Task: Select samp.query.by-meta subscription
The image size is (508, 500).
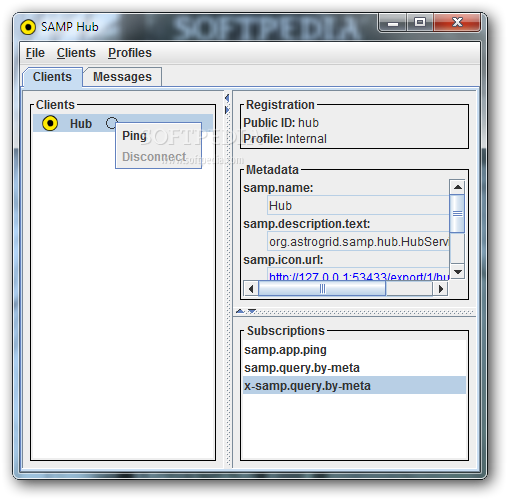Action: tap(354, 368)
